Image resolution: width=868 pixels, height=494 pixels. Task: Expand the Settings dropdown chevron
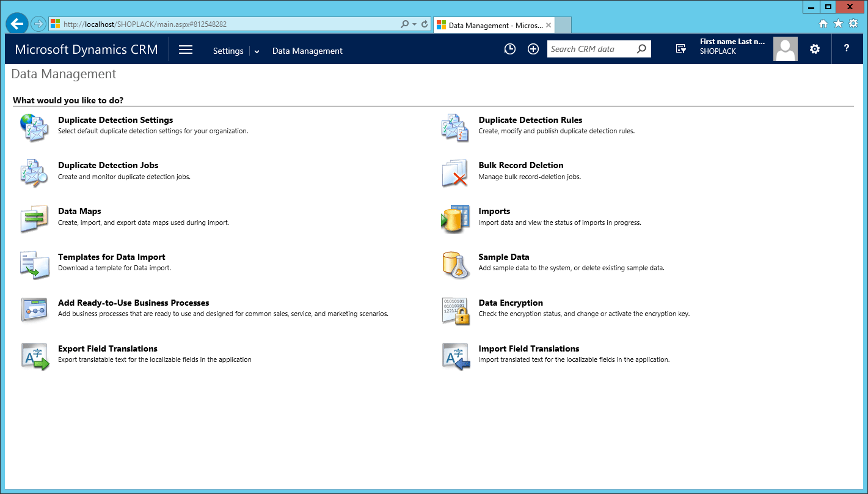click(257, 51)
